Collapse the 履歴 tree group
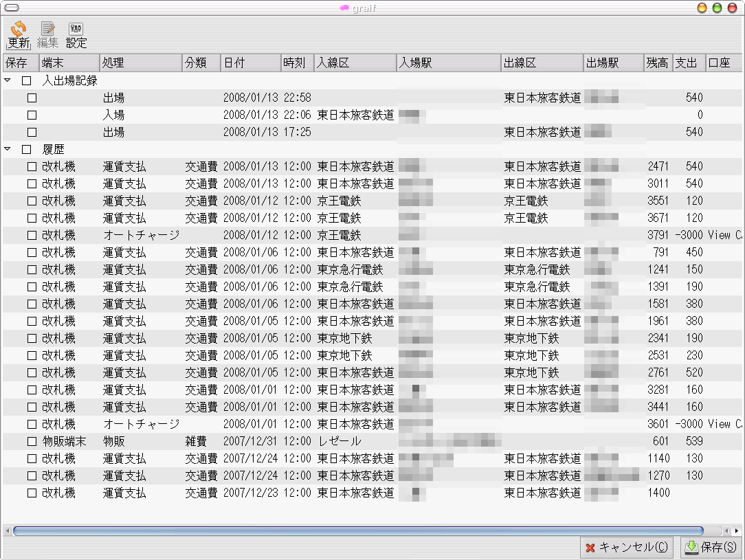This screenshot has width=745, height=560. 8,149
